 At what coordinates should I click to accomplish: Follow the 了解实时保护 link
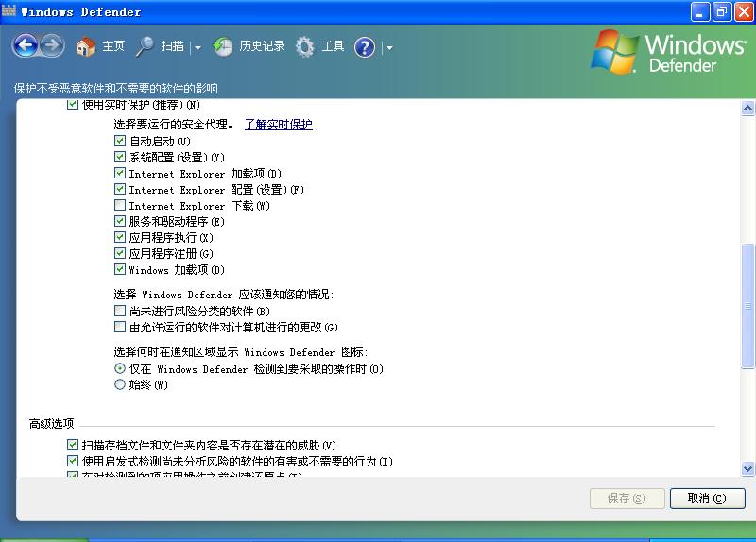tap(278, 125)
